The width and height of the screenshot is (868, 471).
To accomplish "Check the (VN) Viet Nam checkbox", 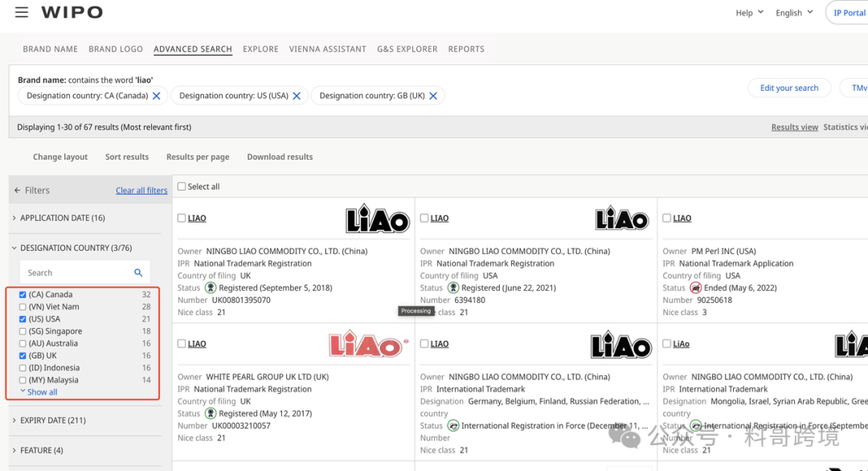I will pyautogui.click(x=23, y=306).
